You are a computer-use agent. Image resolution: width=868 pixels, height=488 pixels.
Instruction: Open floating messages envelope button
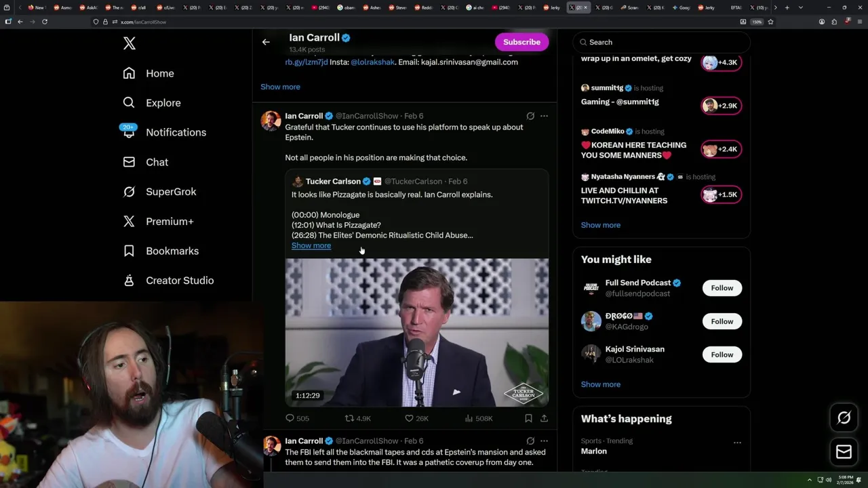pyautogui.click(x=844, y=452)
